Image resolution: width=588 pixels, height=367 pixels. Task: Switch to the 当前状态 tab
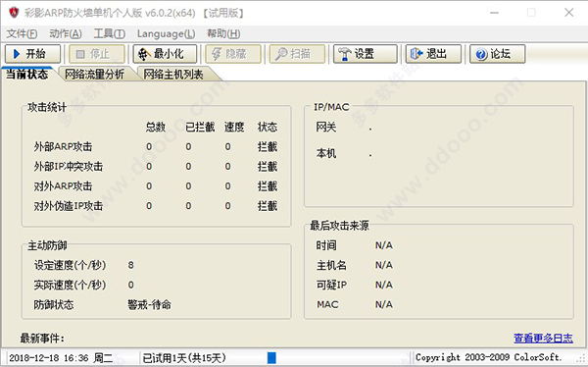[27, 74]
